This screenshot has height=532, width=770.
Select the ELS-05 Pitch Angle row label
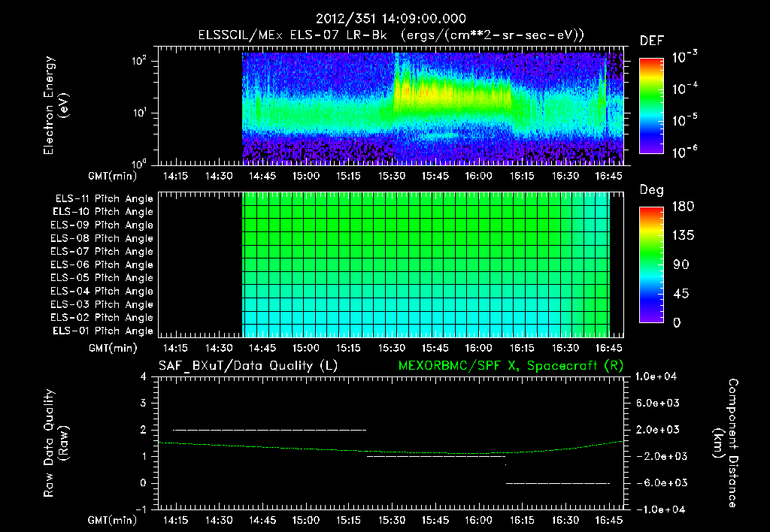pyautogui.click(x=102, y=278)
